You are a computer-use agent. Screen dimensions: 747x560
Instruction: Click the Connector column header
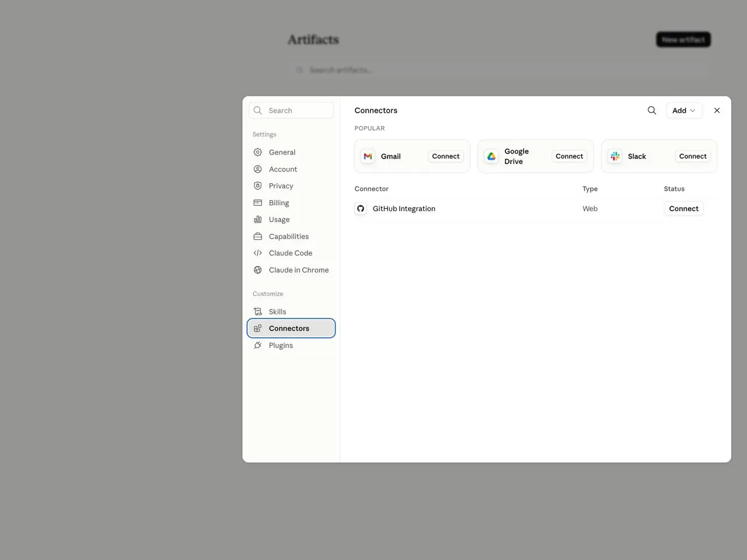[371, 189]
